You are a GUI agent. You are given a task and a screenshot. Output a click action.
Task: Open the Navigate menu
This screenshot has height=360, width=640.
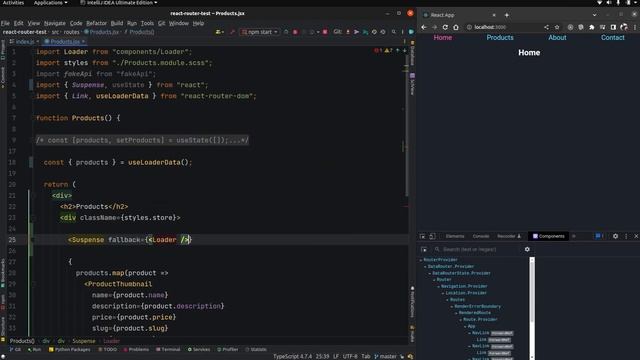(x=55, y=23)
